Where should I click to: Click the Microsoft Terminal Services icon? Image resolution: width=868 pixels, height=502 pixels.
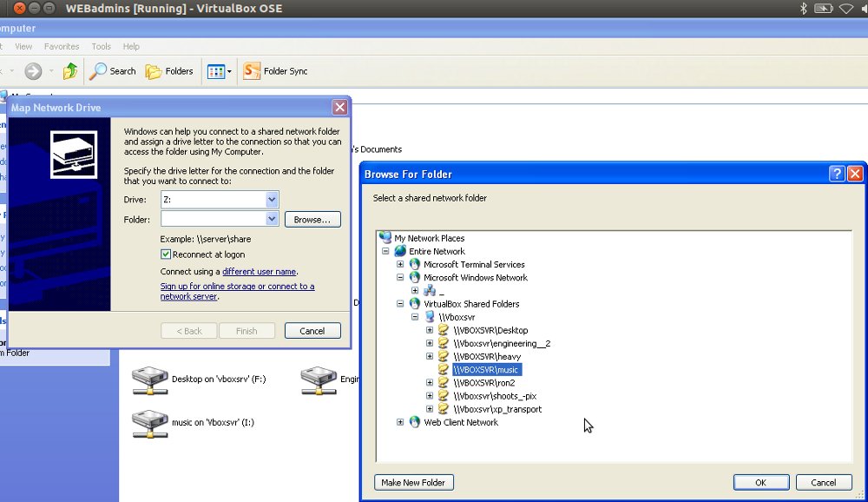pyautogui.click(x=415, y=264)
